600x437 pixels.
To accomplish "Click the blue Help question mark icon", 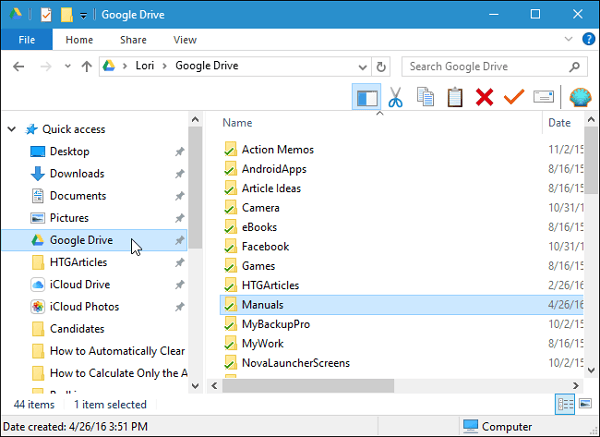I will coord(589,40).
